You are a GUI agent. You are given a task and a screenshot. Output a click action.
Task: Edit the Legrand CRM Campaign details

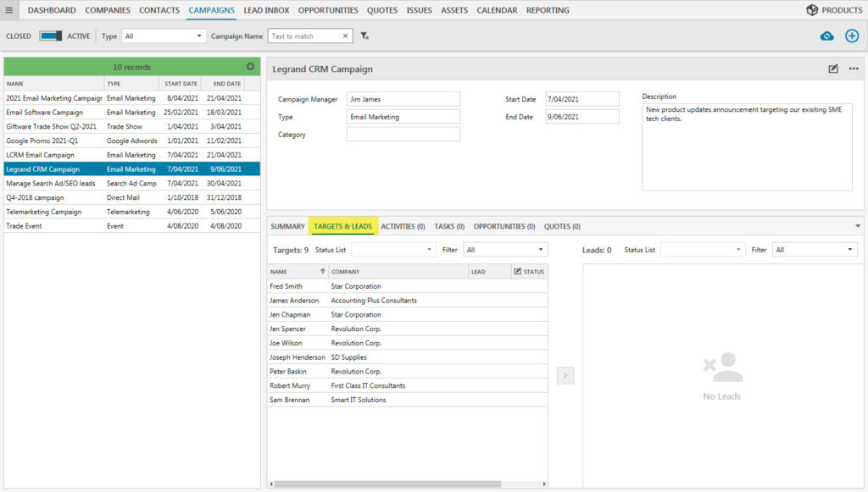(x=833, y=69)
